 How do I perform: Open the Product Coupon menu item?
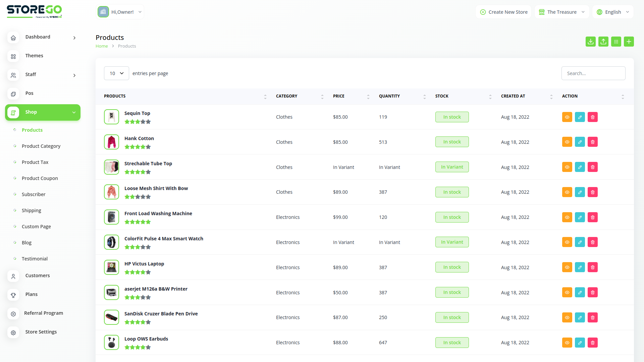[x=40, y=178]
